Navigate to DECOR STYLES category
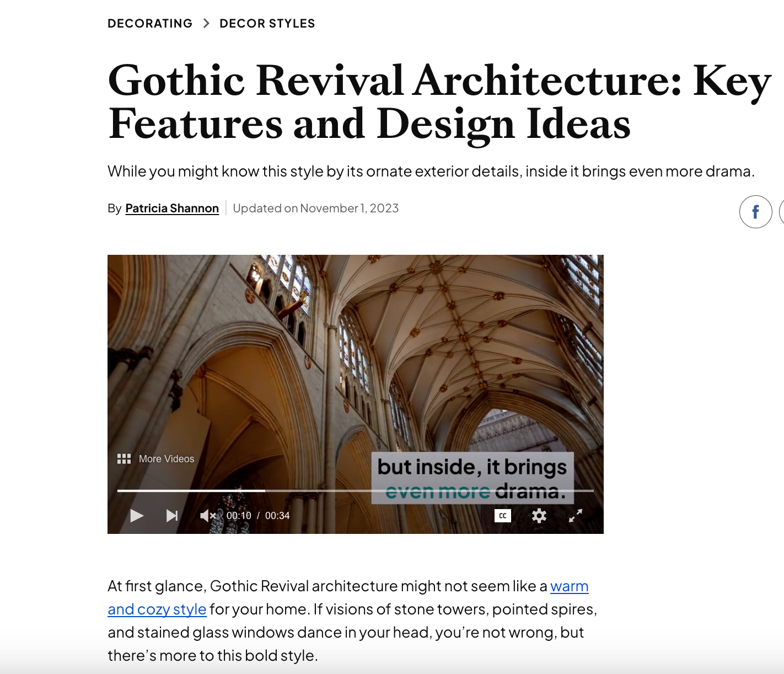 tap(267, 23)
